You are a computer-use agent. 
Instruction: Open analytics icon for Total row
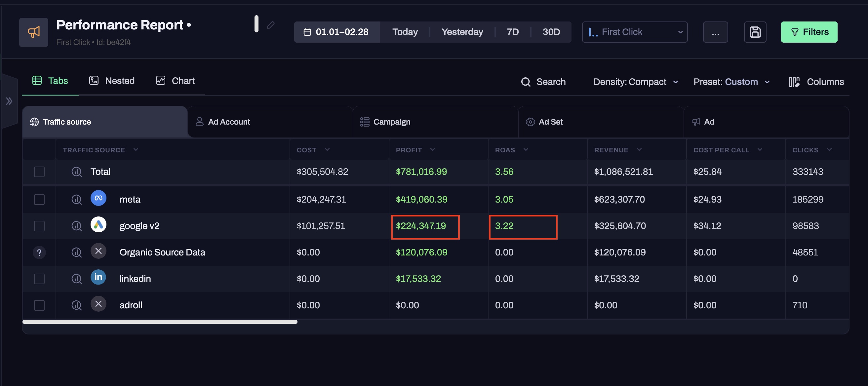tap(76, 172)
